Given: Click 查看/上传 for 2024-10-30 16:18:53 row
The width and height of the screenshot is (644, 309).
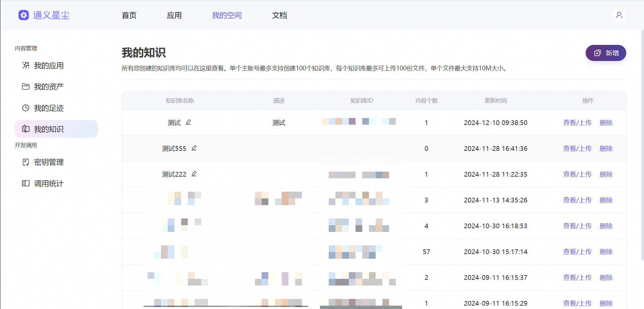Looking at the screenshot, I should (577, 226).
